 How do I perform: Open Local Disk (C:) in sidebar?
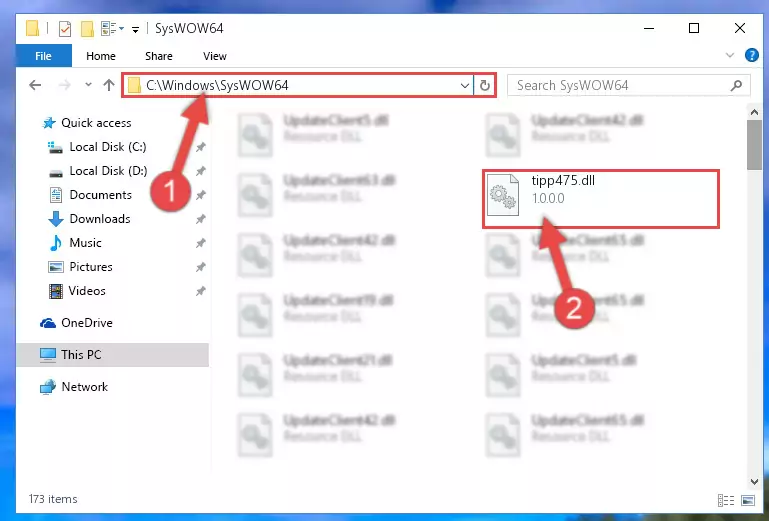[x=107, y=147]
